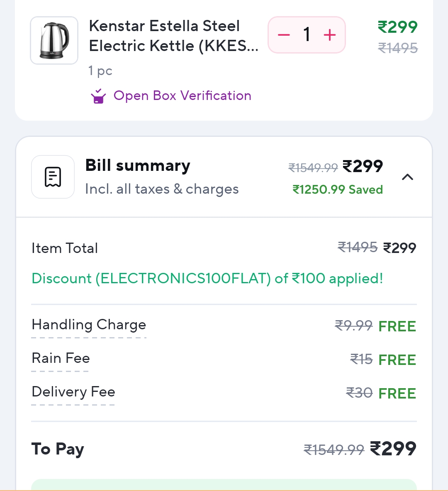The height and width of the screenshot is (491, 448).
Task: Show Handling Charge details
Action: point(89,325)
